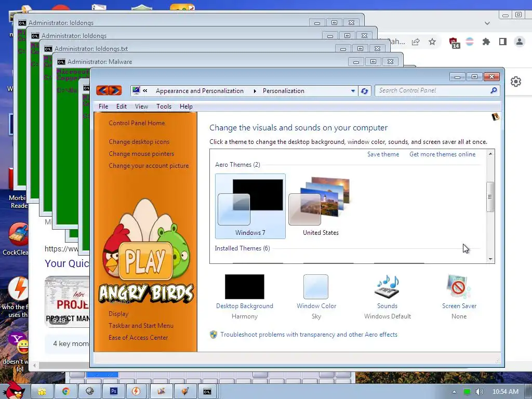
Task: Click the back arrow in Personalization window
Action: coord(103,90)
